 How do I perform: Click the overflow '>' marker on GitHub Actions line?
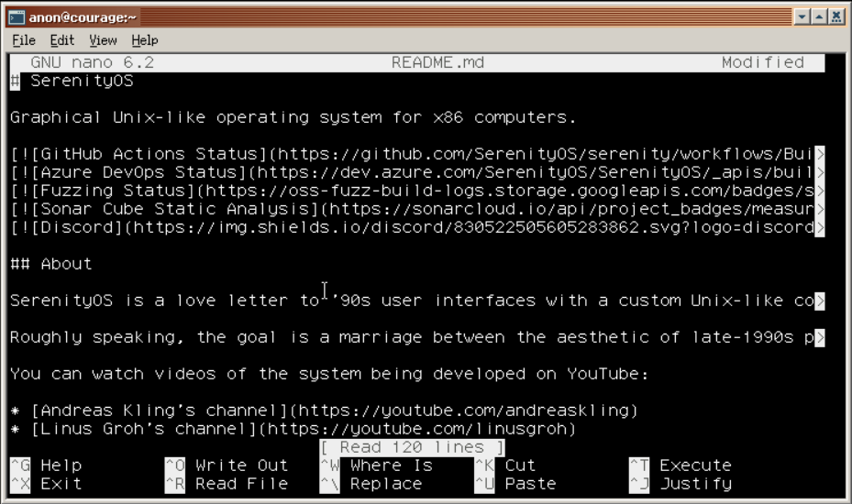pos(819,154)
